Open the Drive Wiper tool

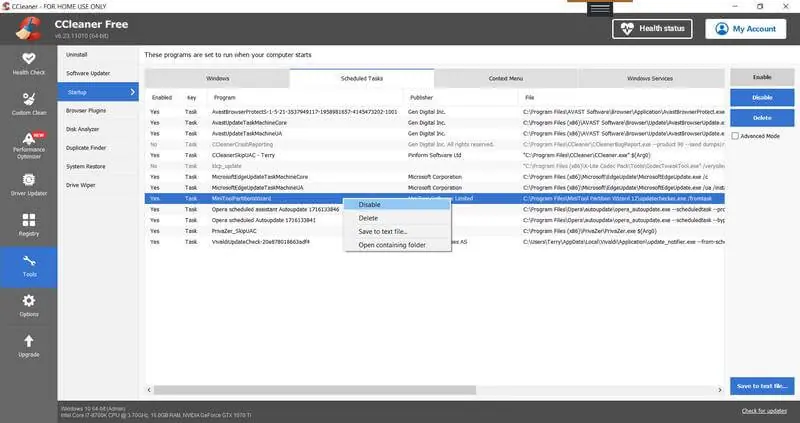[x=81, y=185]
